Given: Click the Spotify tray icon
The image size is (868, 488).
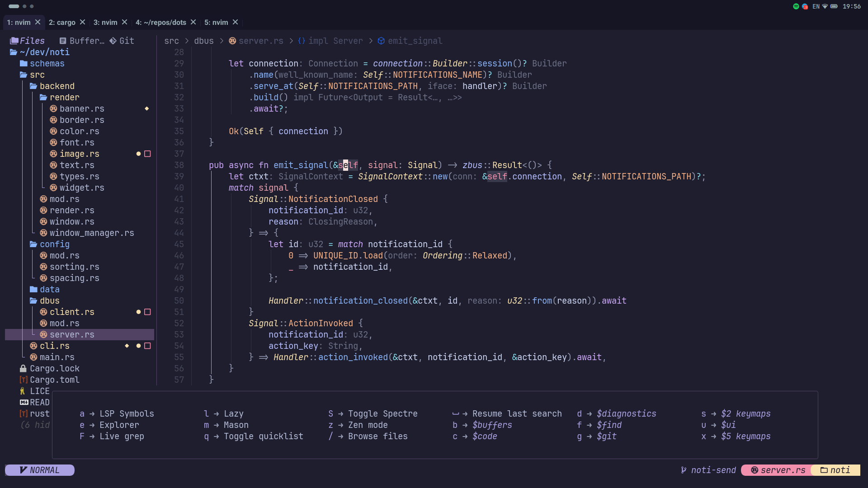Looking at the screenshot, I should tap(796, 6).
